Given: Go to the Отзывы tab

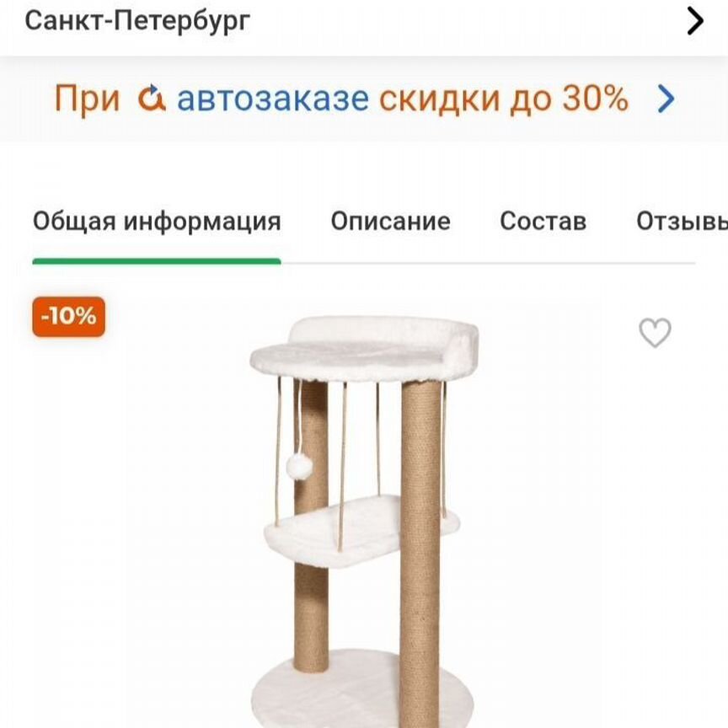Looking at the screenshot, I should point(682,221).
